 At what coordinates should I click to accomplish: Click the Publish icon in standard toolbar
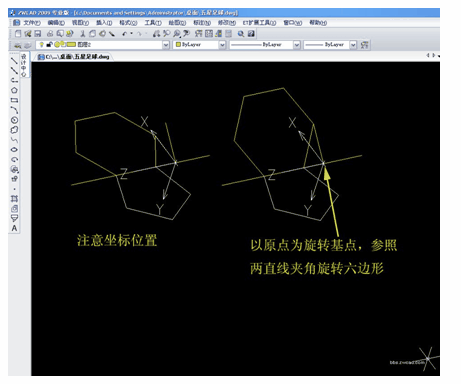[69, 33]
